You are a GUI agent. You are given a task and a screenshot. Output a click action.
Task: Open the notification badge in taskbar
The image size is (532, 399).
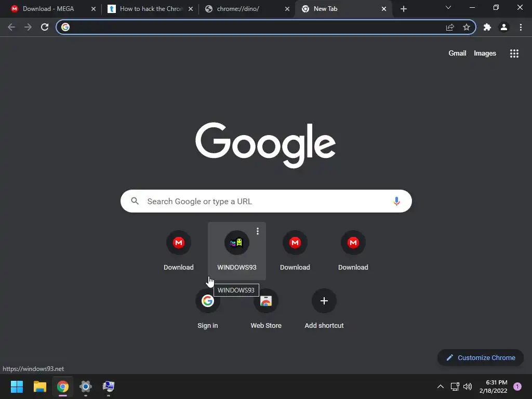tap(517, 387)
